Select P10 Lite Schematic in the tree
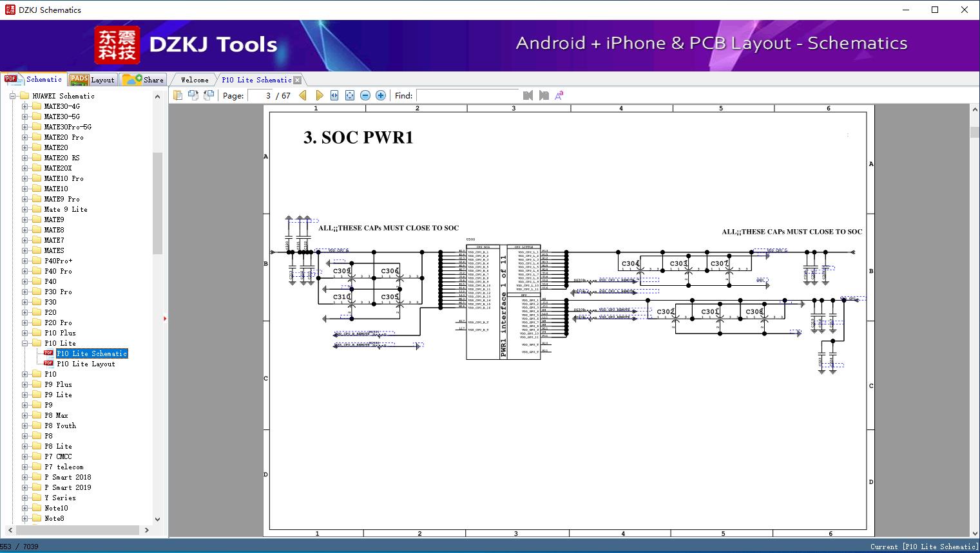The image size is (980, 553). (x=92, y=353)
